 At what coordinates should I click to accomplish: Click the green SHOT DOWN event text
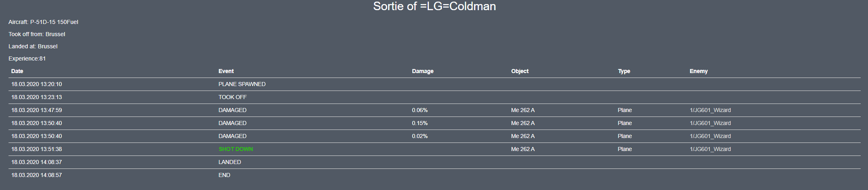coord(235,149)
